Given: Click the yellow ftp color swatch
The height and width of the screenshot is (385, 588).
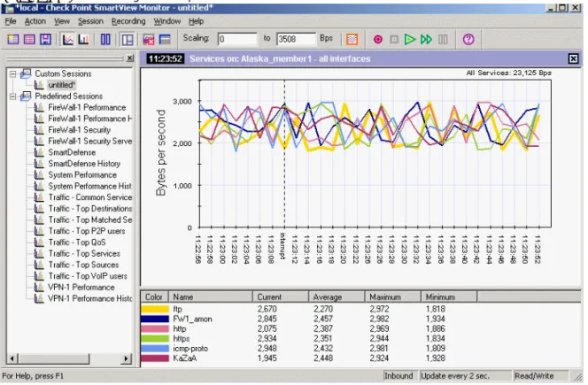Looking at the screenshot, I should 155,309.
